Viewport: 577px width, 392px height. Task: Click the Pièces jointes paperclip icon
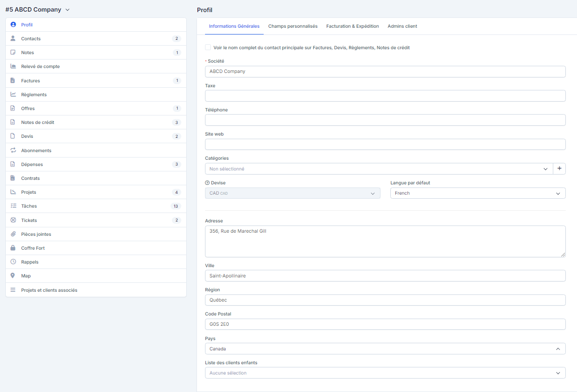(13, 234)
